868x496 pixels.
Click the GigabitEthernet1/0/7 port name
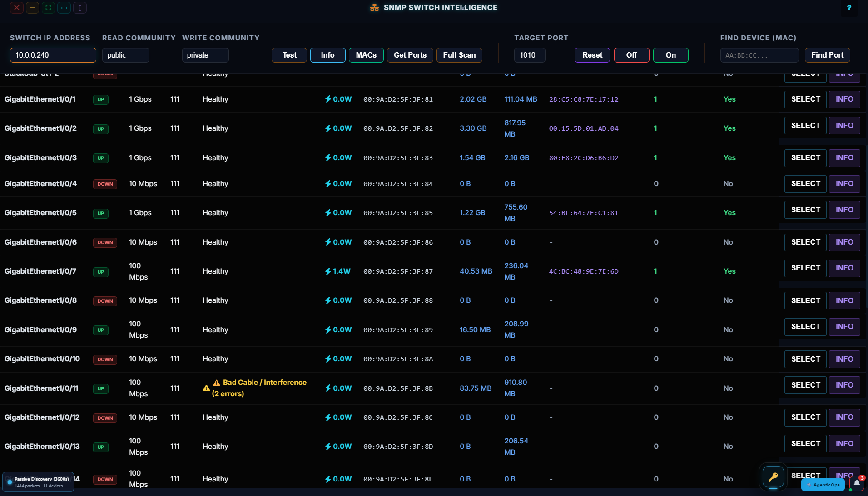(40, 271)
